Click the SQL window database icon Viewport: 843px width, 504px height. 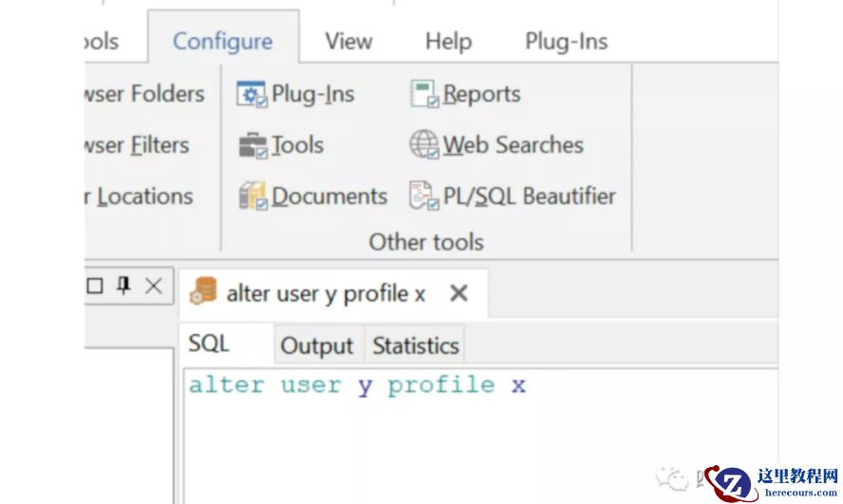tap(203, 291)
